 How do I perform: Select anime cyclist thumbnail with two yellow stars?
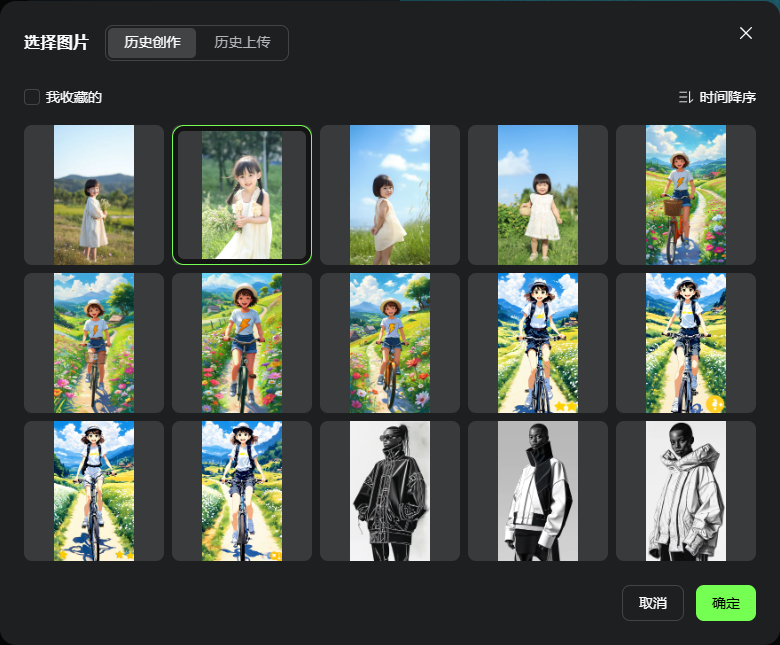(x=538, y=343)
